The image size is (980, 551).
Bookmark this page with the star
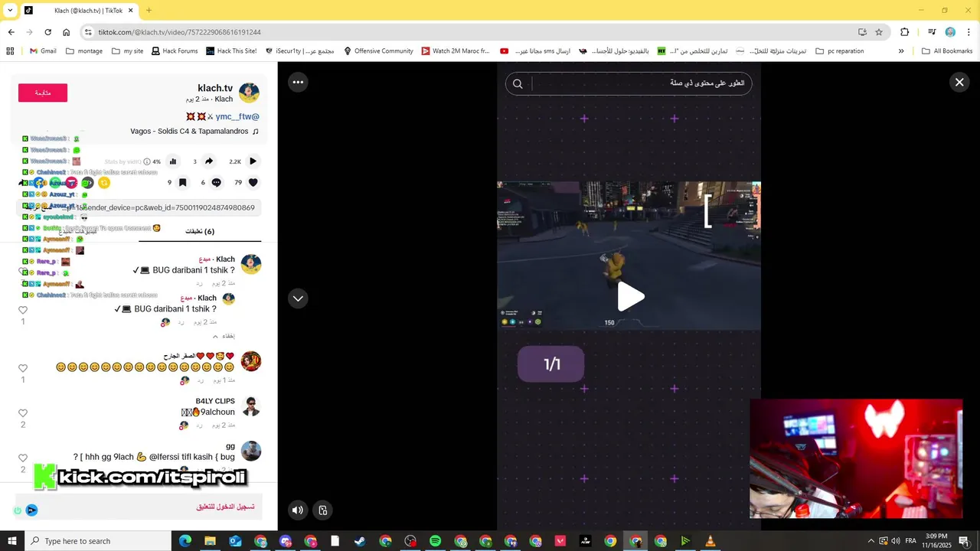tap(879, 32)
